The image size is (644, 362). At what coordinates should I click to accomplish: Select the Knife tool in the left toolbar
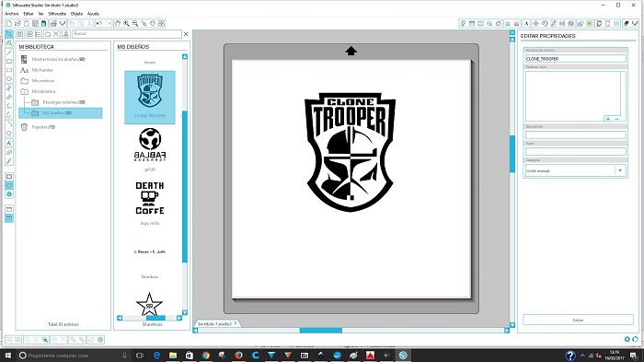click(x=9, y=161)
